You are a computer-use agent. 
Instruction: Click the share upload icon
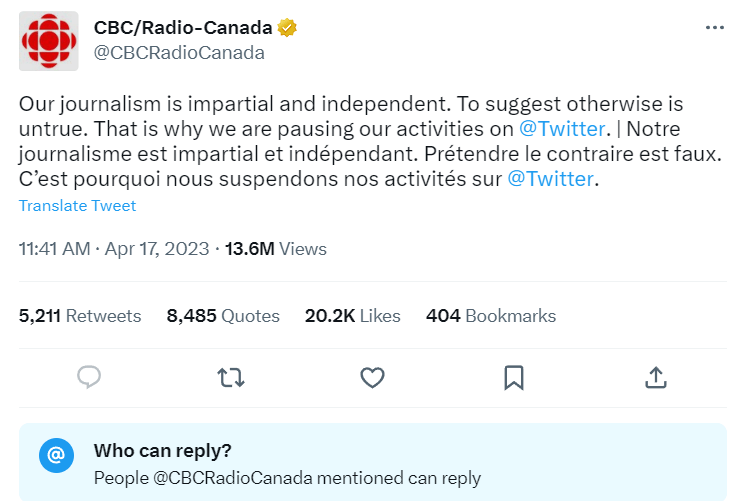tap(656, 378)
